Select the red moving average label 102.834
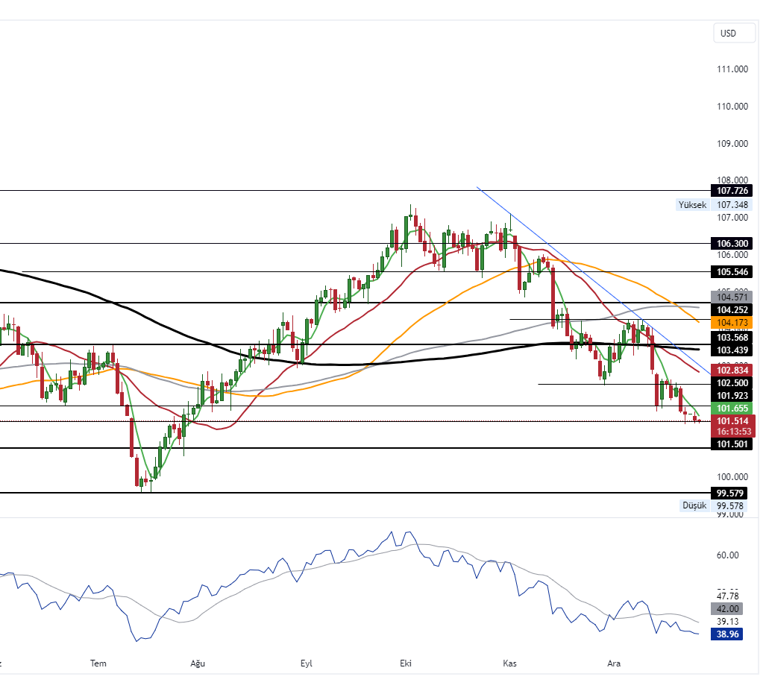Screen dimensions: 766x700 coord(734,371)
